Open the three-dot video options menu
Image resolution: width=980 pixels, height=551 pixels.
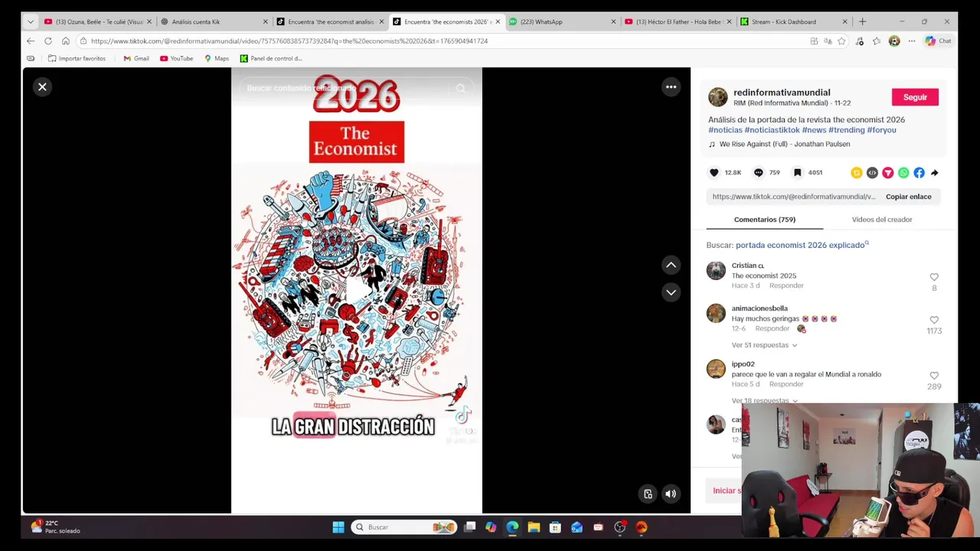coord(671,87)
